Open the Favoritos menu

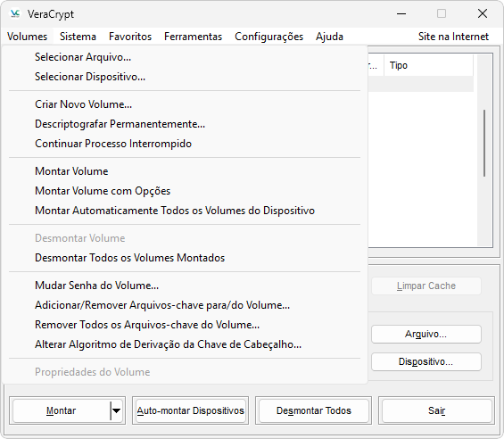pos(130,37)
